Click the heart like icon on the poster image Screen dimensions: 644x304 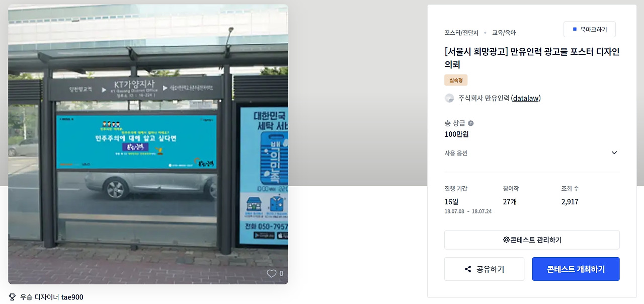(x=272, y=274)
